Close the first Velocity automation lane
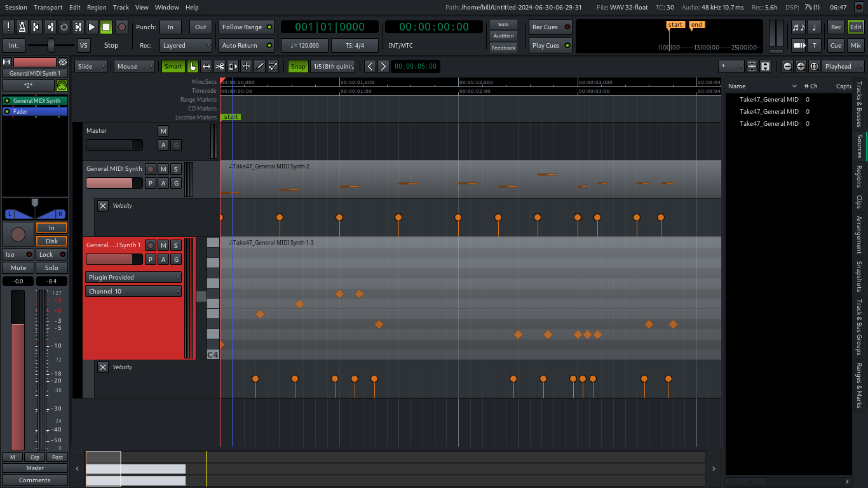Screen dimensions: 868x488 (103, 205)
